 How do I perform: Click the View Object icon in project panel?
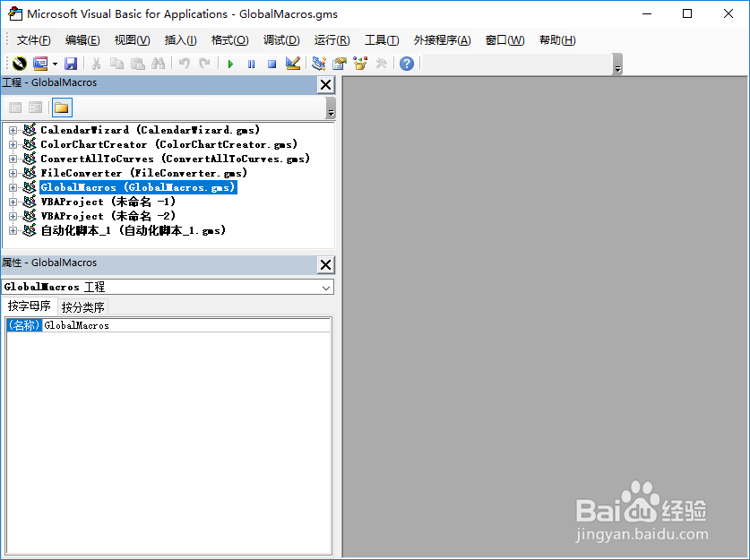point(36,108)
